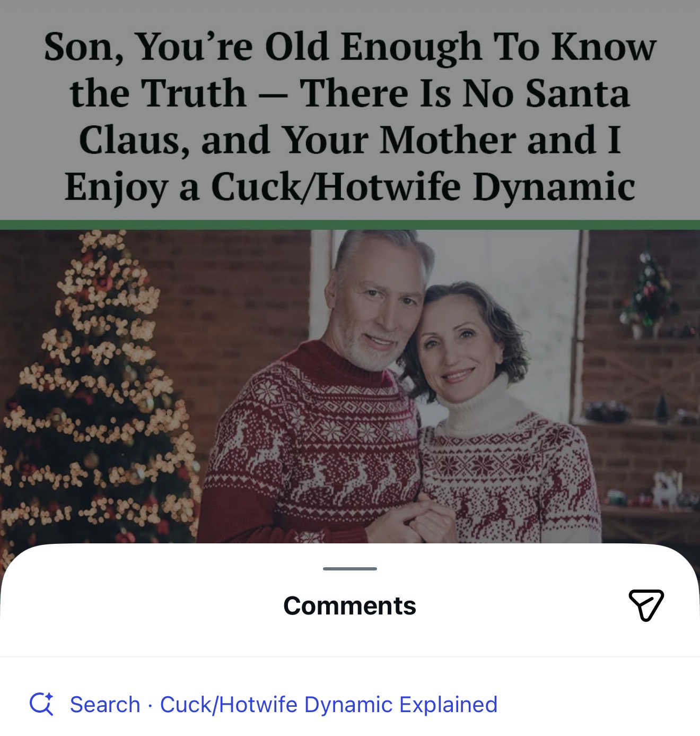
Task: Click the comments sheet drag handle
Action: click(350, 569)
